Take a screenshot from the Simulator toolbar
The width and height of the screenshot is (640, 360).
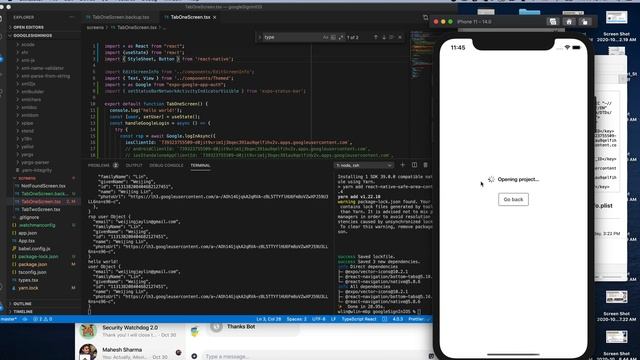point(553,22)
